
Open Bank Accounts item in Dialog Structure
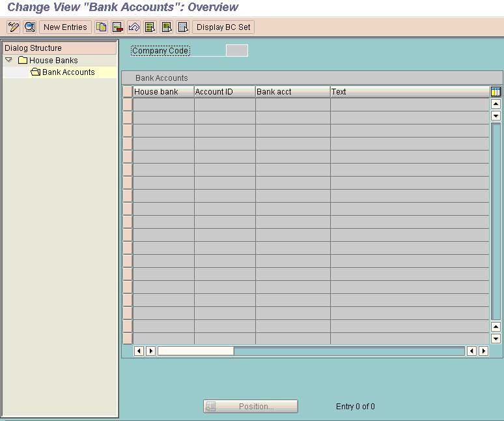pos(68,72)
